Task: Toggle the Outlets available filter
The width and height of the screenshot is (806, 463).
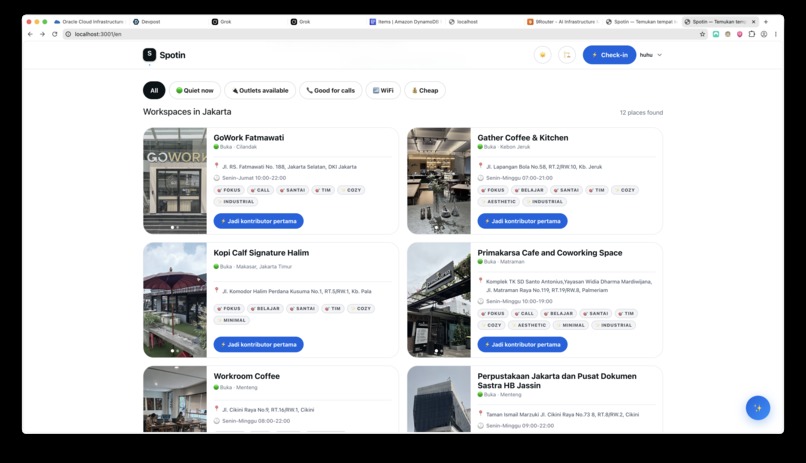Action: coord(260,90)
